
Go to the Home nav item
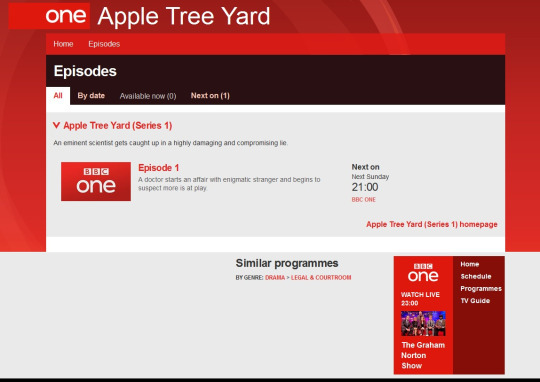pyautogui.click(x=63, y=44)
